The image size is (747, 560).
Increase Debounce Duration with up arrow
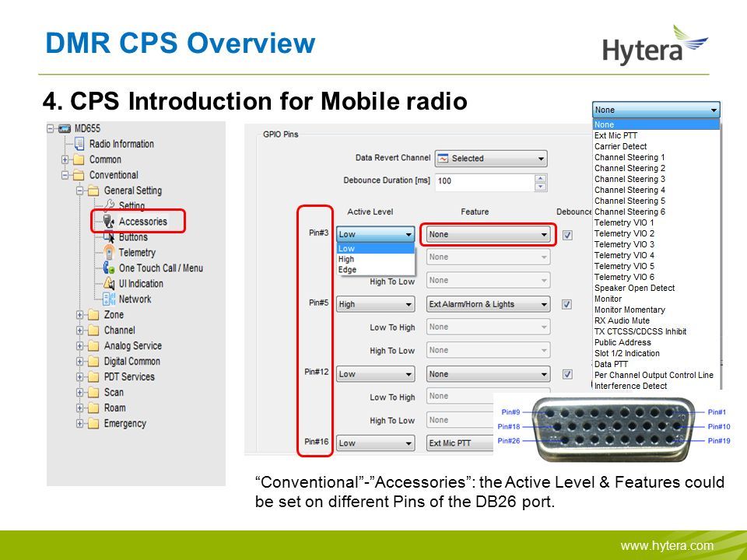pos(540,178)
